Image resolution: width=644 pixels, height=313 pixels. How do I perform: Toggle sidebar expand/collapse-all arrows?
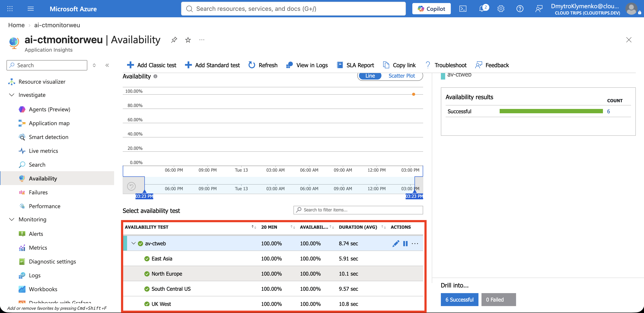[94, 65]
